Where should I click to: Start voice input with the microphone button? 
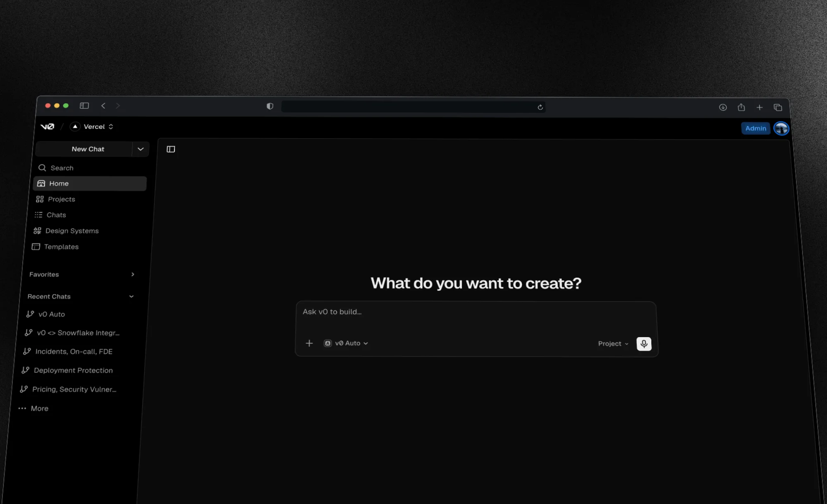644,344
